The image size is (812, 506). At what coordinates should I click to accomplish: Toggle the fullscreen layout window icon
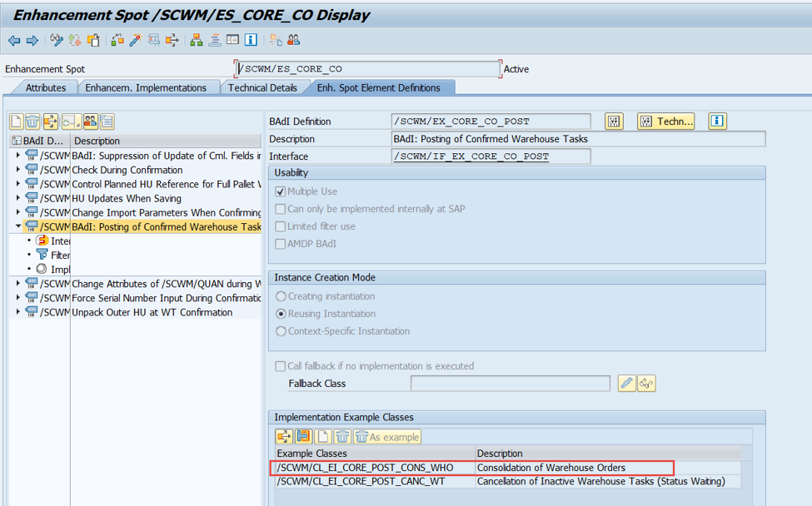pyautogui.click(x=232, y=40)
